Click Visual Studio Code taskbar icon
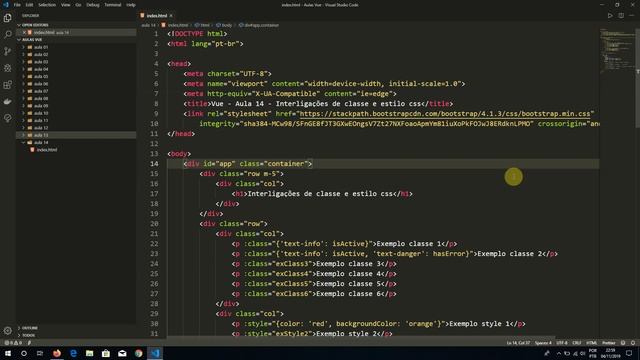The width and height of the screenshot is (640, 360). (x=155, y=353)
